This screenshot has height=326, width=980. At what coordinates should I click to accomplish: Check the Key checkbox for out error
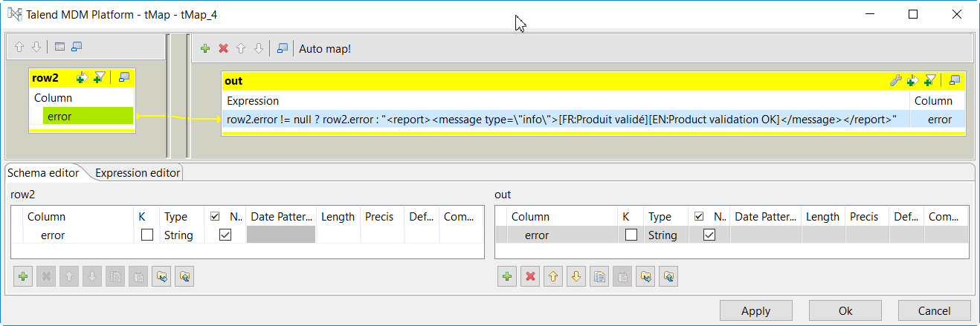coord(631,235)
